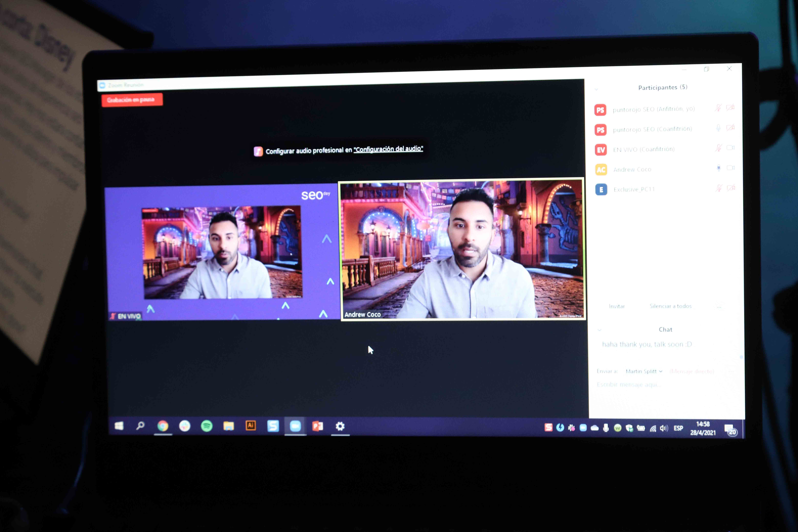The width and height of the screenshot is (798, 532).
Task: Restore down the Zoom window
Action: (x=706, y=69)
